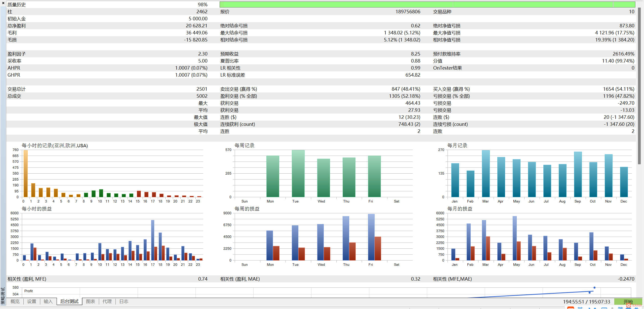Click the 后台测试 tab
The width and height of the screenshot is (644, 309).
[x=69, y=301]
